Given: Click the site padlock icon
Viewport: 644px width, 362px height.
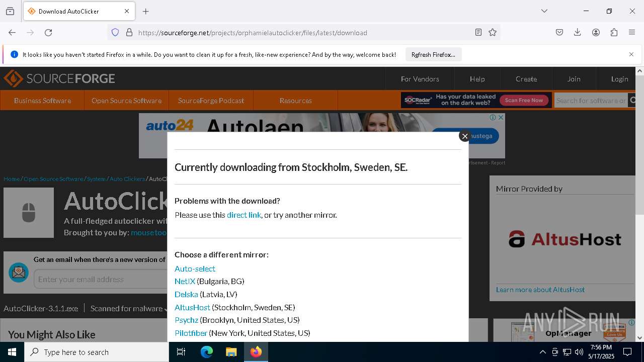Looking at the screenshot, I should (x=129, y=32).
